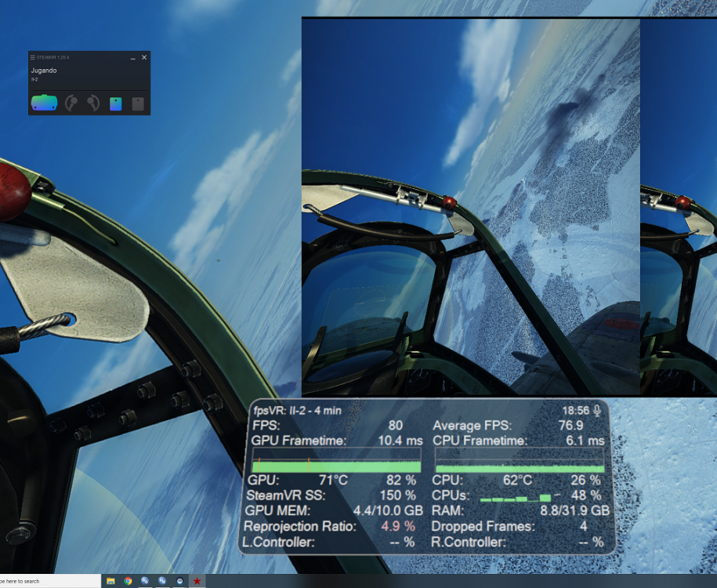Viewport: 717px width, 588px height.
Task: Click the red star IL-2 taskbar icon
Action: [x=197, y=581]
